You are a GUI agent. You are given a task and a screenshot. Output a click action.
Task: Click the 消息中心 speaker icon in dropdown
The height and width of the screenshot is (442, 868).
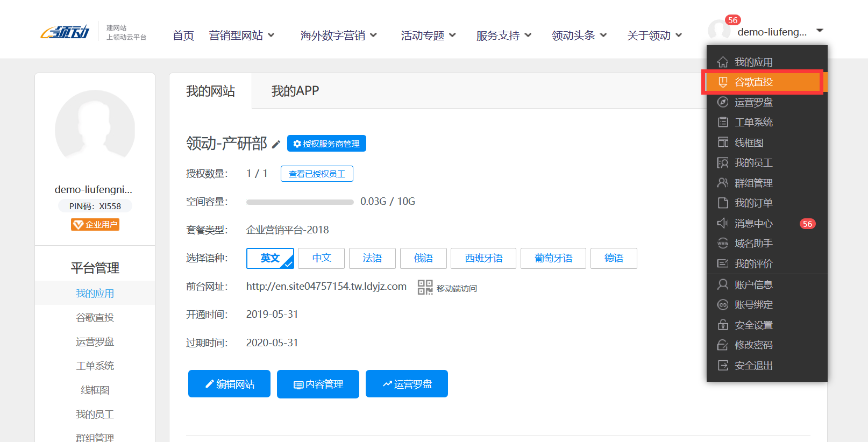coord(723,223)
